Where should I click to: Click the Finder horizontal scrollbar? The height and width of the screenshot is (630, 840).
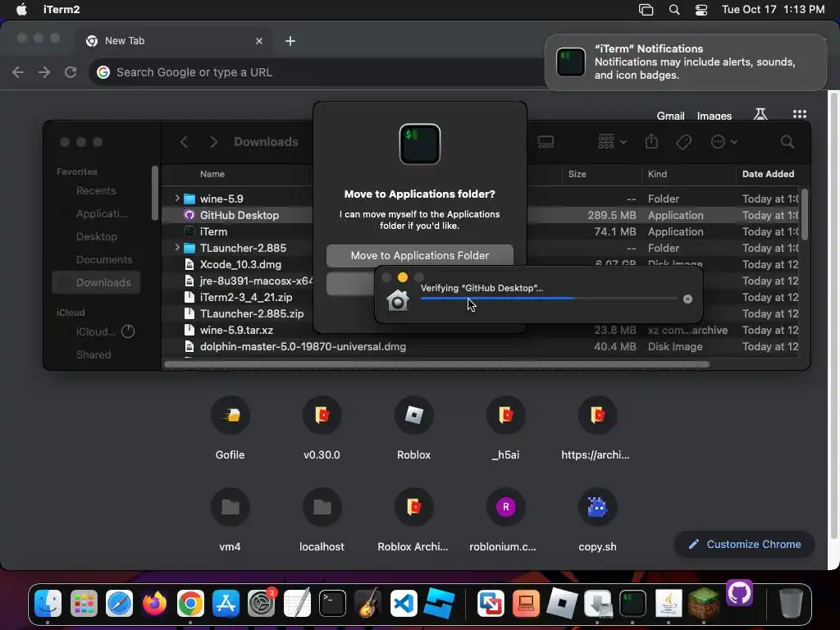click(436, 364)
